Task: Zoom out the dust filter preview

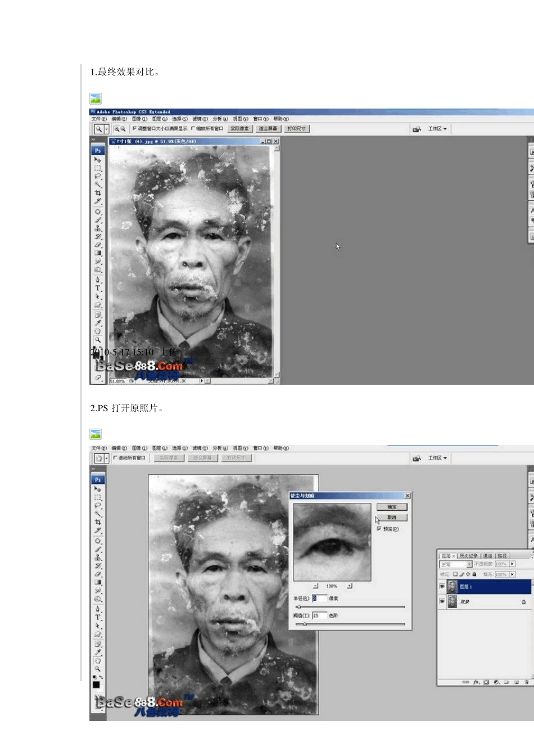Action: pos(315,586)
